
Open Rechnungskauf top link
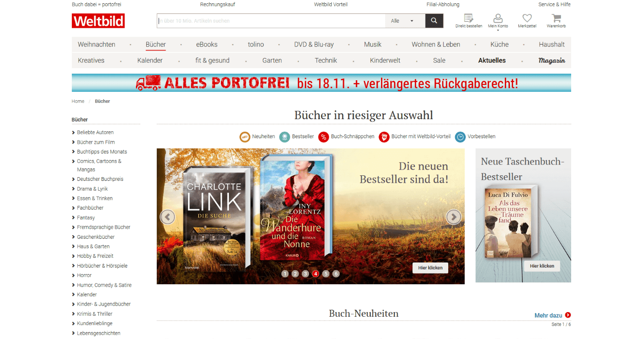coord(218,4)
